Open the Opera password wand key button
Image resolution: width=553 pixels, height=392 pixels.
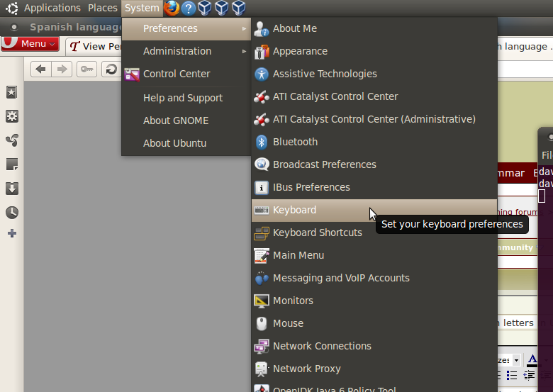click(x=86, y=69)
